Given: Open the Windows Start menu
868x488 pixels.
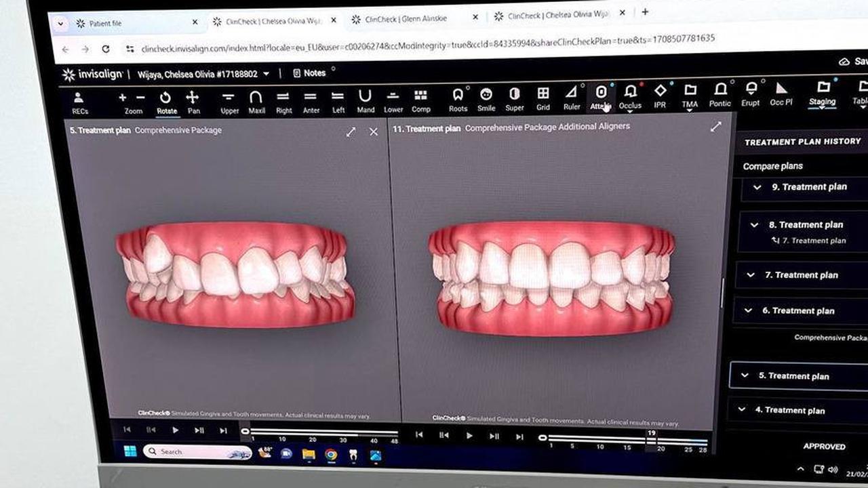Looking at the screenshot, I should pos(130,451).
